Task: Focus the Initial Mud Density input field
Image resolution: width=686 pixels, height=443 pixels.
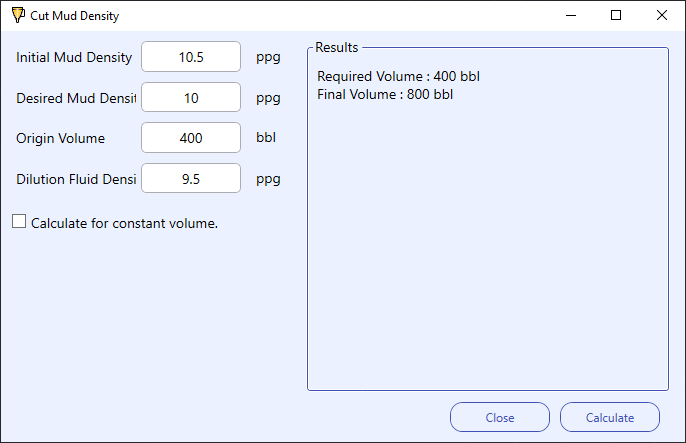Action: click(x=191, y=57)
